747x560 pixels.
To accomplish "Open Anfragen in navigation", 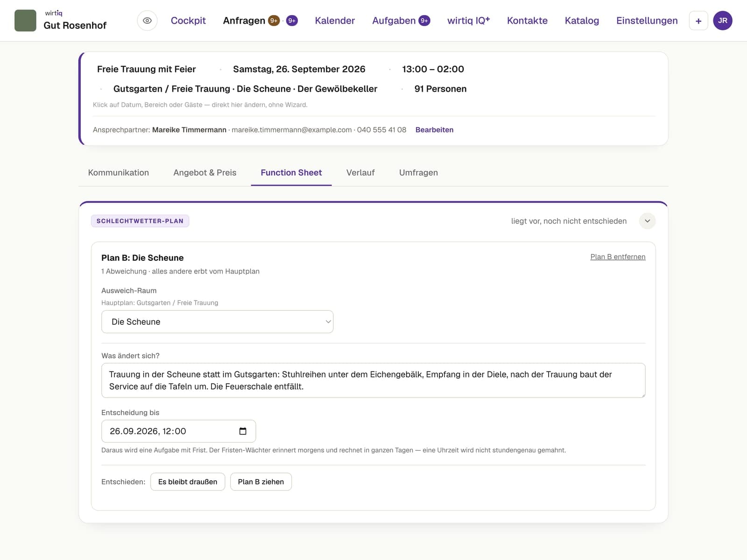I will (244, 21).
